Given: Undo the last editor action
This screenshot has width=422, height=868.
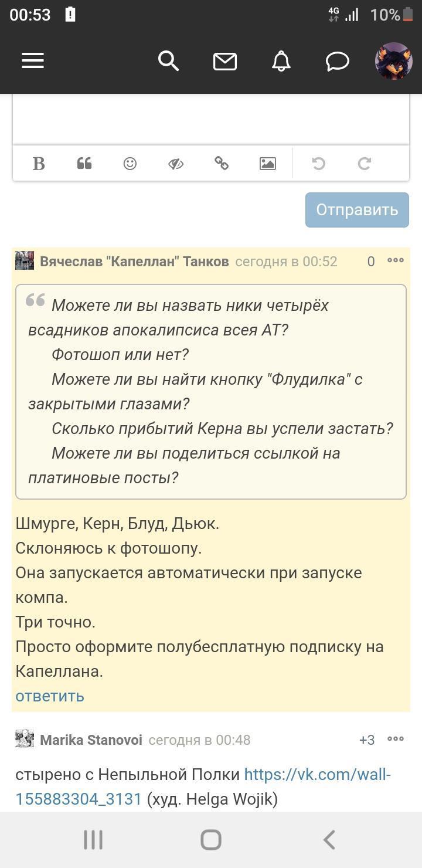Looking at the screenshot, I should (319, 164).
